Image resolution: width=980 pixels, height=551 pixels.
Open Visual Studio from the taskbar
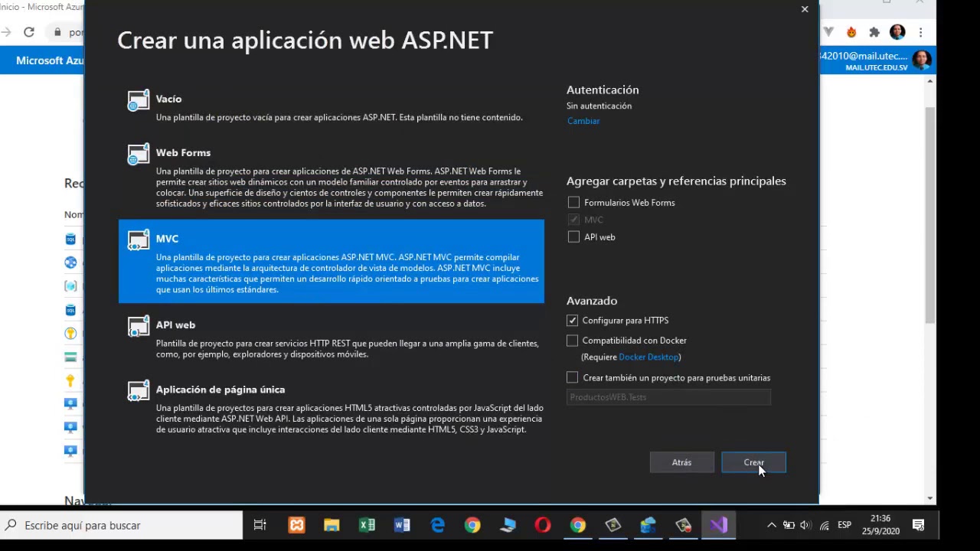(718, 525)
